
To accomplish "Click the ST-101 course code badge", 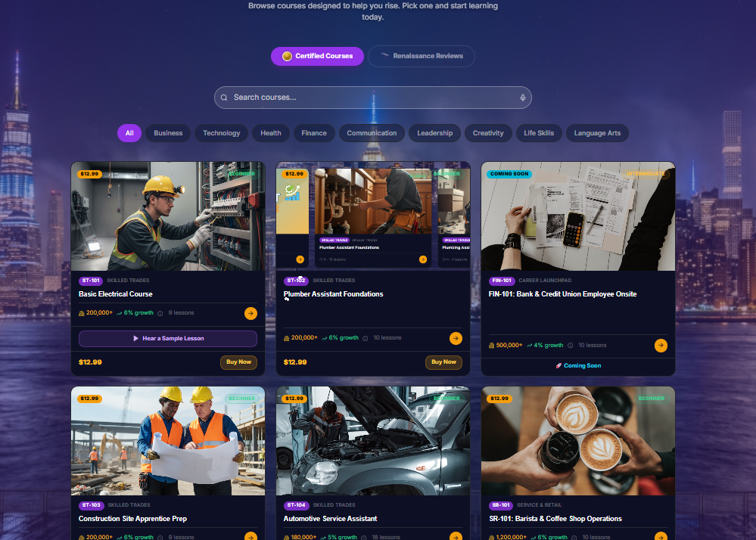I will [x=91, y=281].
